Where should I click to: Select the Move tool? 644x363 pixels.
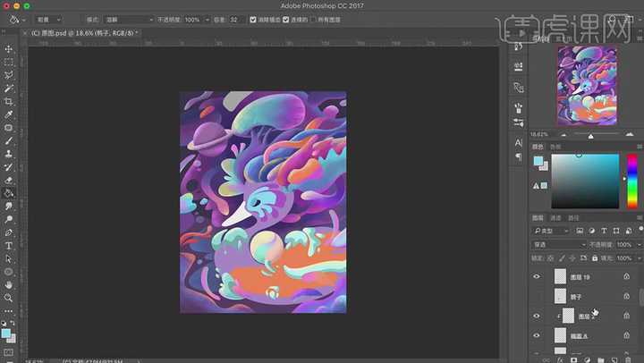pyautogui.click(x=8, y=49)
